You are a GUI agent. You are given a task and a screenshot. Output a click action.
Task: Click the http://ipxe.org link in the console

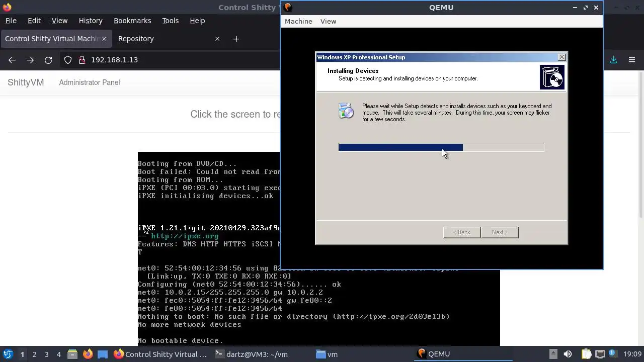pos(185,236)
